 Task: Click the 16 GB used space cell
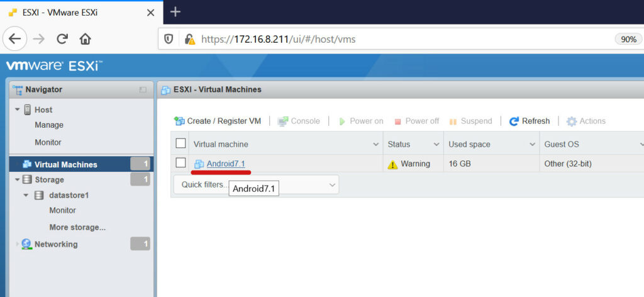point(492,164)
